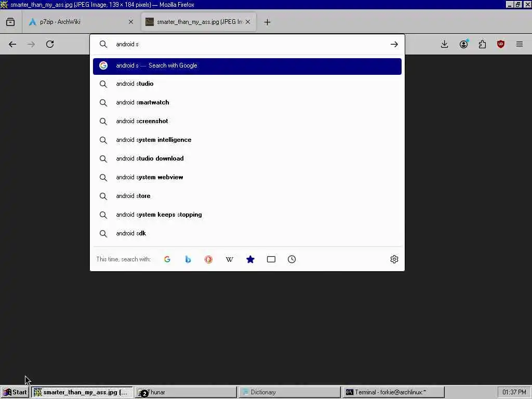Close the p7zip - ArchWiki tab
Screen dimensions: 532x399
[131, 22]
